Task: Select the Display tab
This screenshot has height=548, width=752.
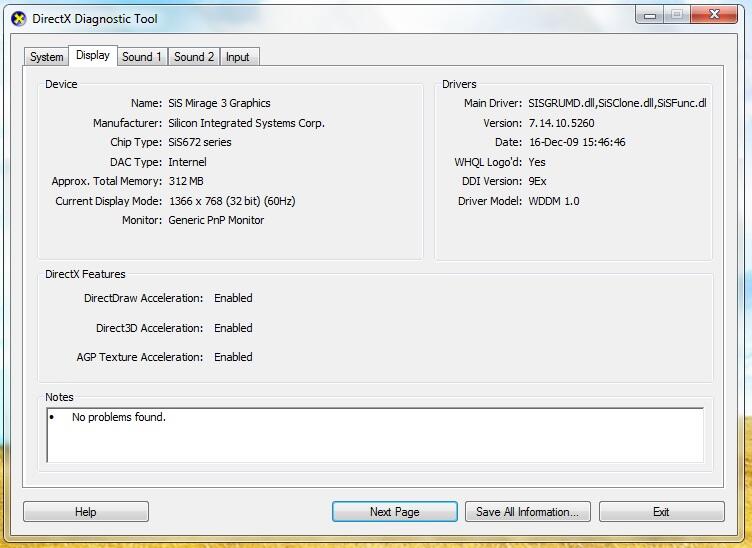Action: (x=93, y=55)
